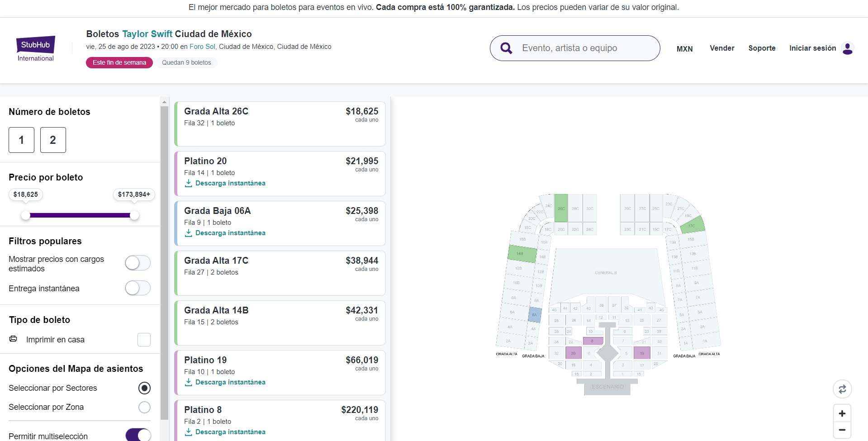The height and width of the screenshot is (441, 868).
Task: Open Grada Alta 26C listing
Action: click(x=280, y=124)
